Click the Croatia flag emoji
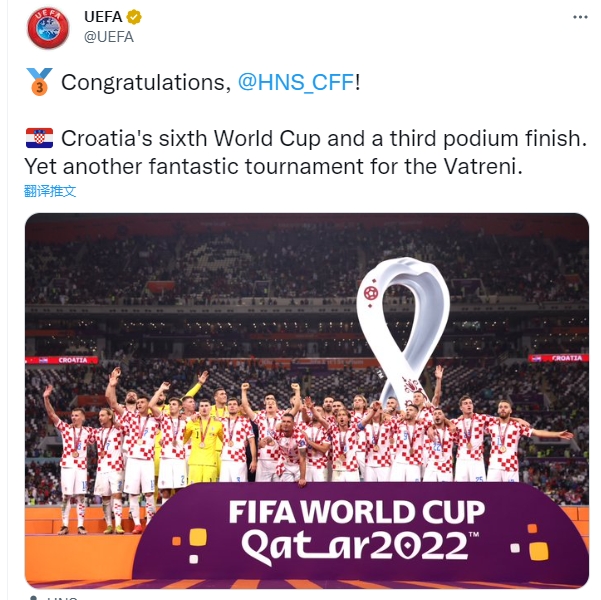Viewport: 601px width, 600px height. [x=39, y=138]
